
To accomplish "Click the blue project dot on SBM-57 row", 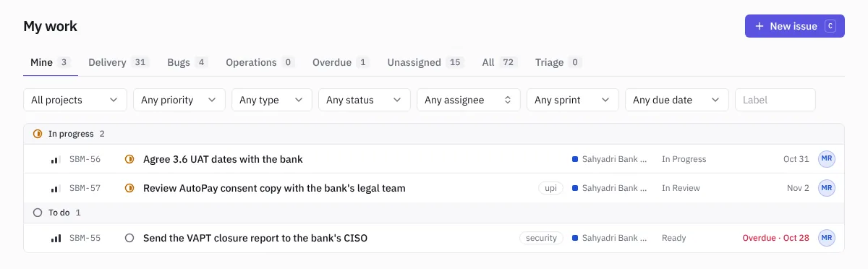I will tap(574, 188).
